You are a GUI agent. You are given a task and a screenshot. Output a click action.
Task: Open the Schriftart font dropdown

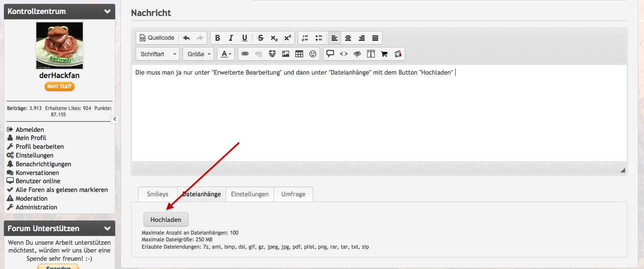coord(158,54)
